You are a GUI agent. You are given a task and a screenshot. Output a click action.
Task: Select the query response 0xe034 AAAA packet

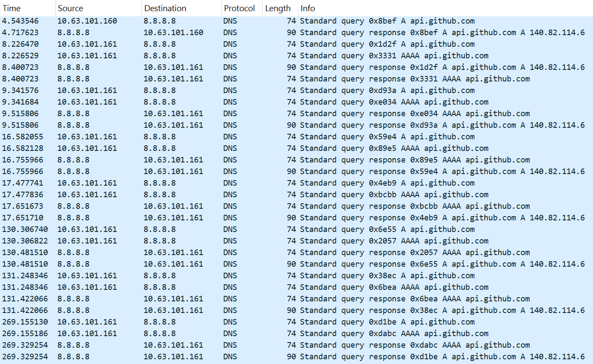coord(386,114)
